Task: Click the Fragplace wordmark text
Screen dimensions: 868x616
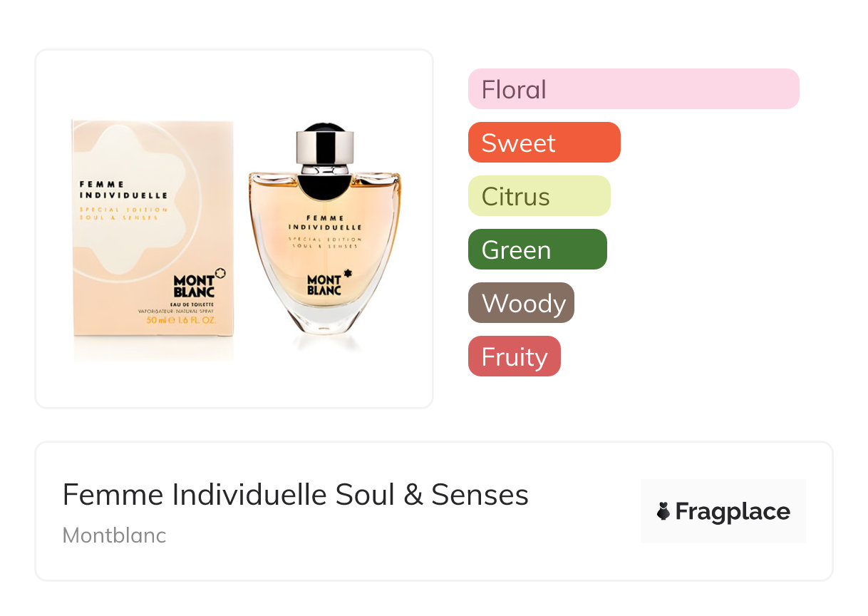Action: [x=733, y=512]
